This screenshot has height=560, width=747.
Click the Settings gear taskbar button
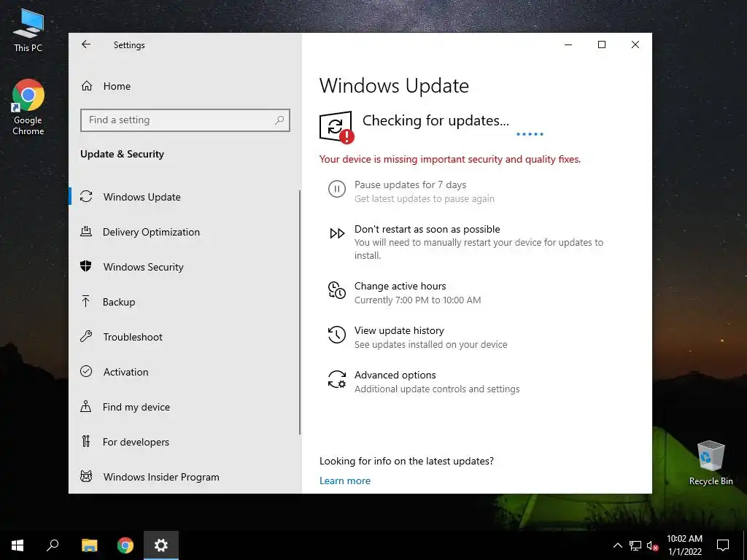pos(161,545)
